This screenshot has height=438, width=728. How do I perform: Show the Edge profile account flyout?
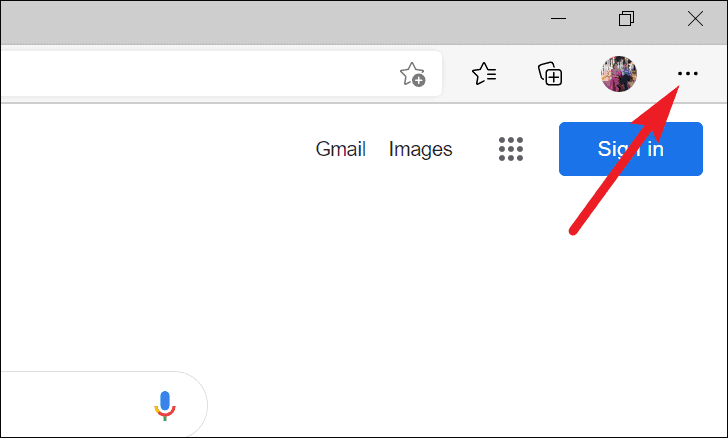tap(619, 74)
